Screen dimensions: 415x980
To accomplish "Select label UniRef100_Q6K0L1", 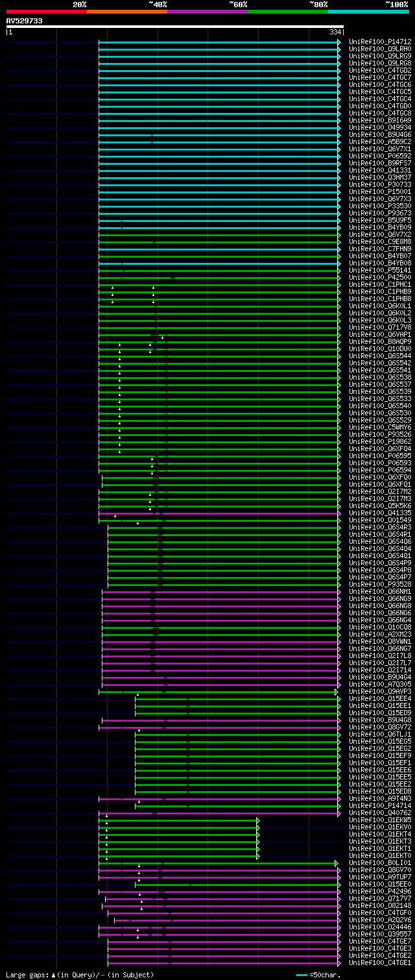I will 380,306.
